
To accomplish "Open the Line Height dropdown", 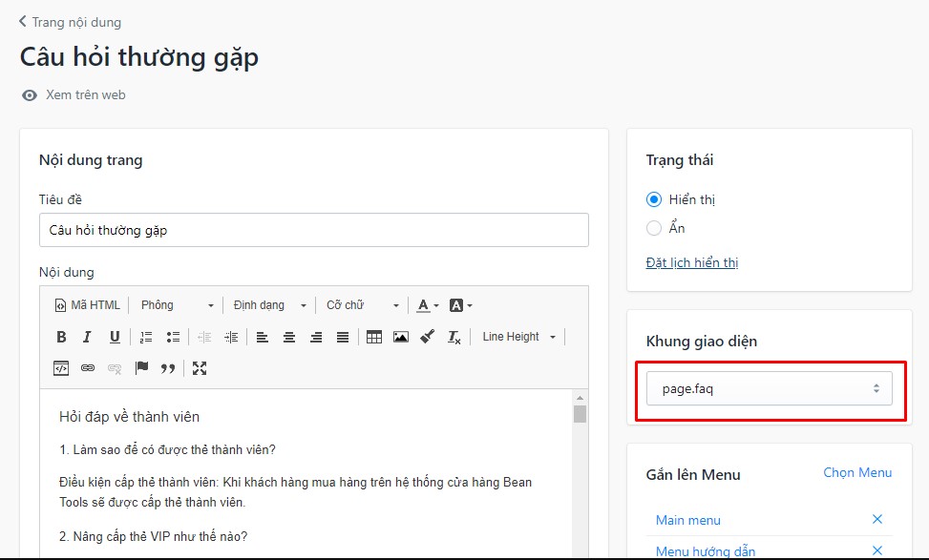I will pyautogui.click(x=519, y=337).
